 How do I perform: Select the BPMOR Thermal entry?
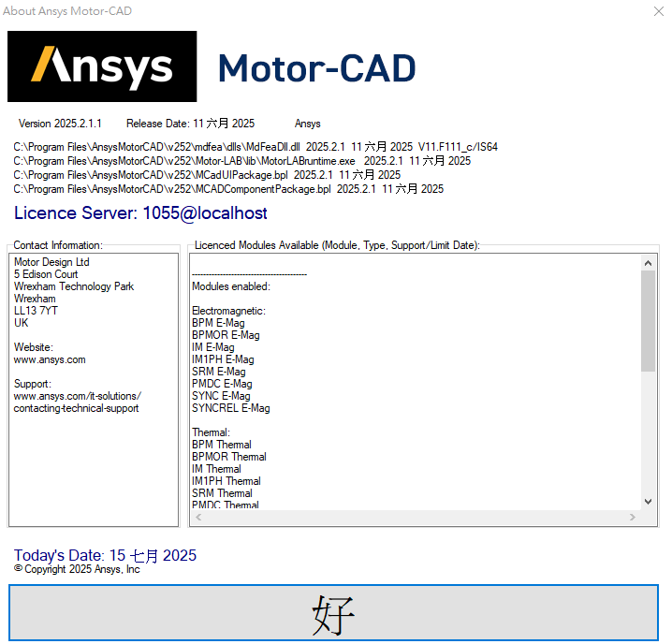pyautogui.click(x=229, y=457)
